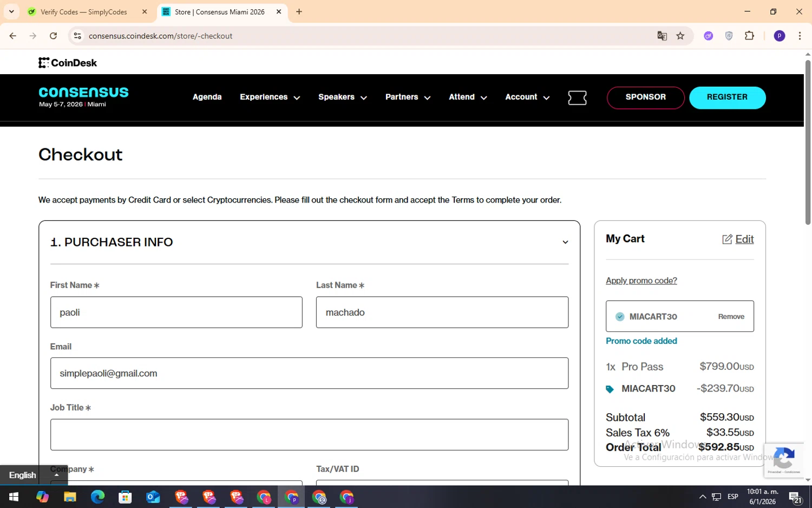
Task: Click the CoinDesk logo
Action: [x=68, y=63]
